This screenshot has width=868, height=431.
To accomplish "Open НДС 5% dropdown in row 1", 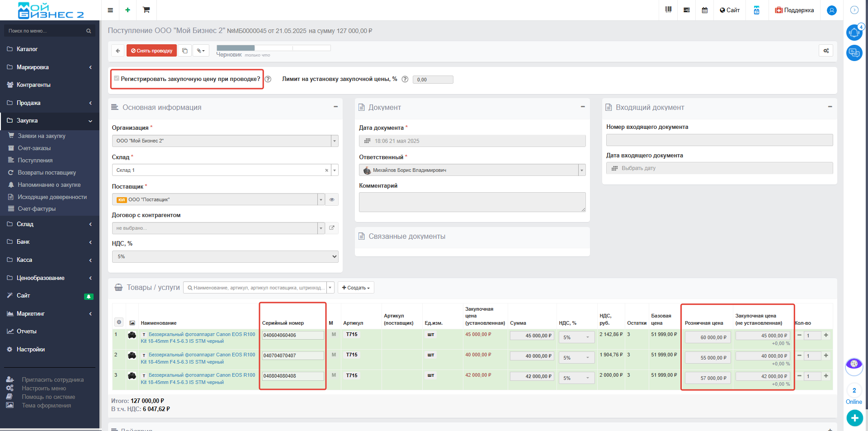I will coord(576,337).
